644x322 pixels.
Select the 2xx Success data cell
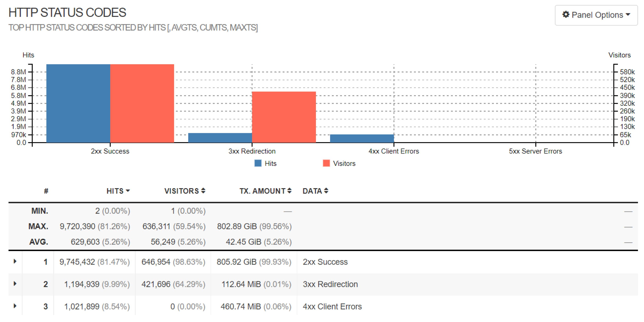(325, 262)
